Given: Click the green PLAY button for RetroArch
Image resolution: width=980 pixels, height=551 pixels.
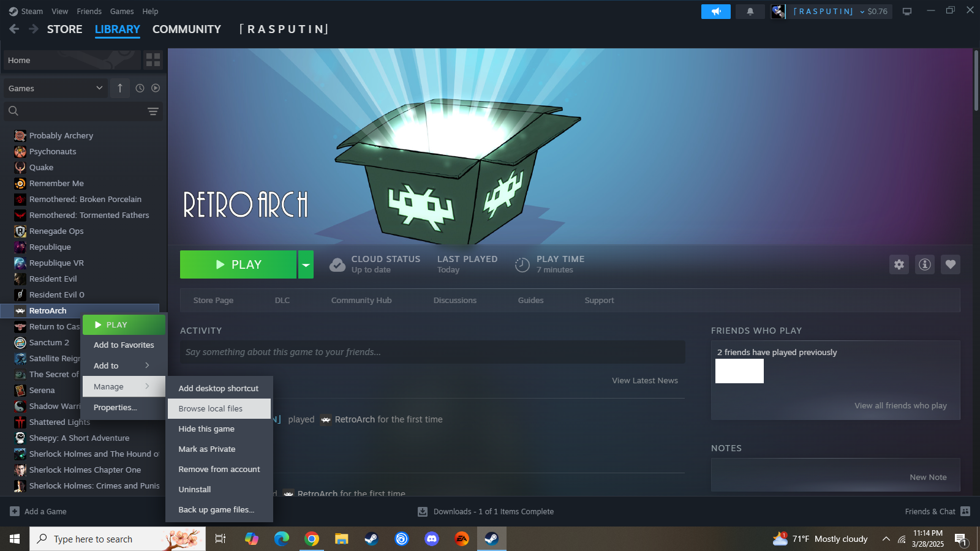Looking at the screenshot, I should click(x=238, y=264).
